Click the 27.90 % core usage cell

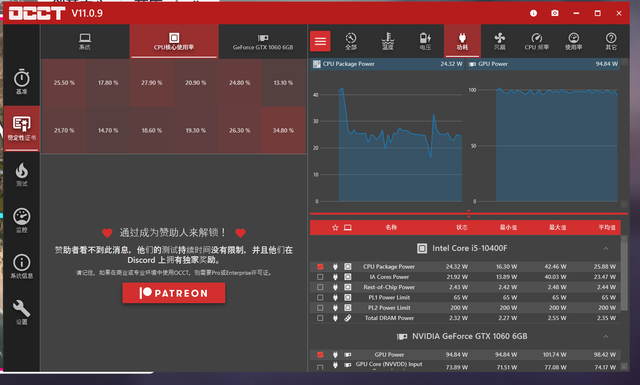click(152, 82)
